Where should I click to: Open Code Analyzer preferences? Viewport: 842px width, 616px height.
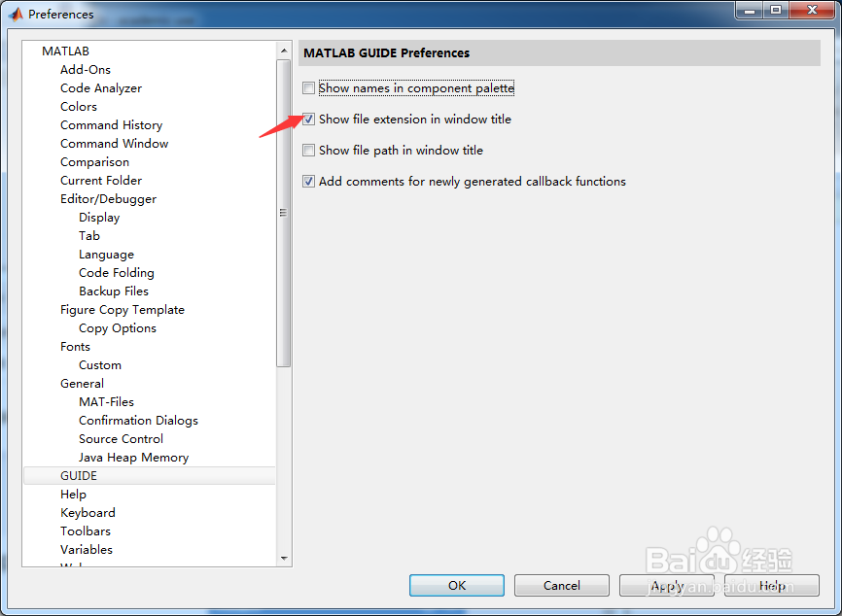click(101, 88)
